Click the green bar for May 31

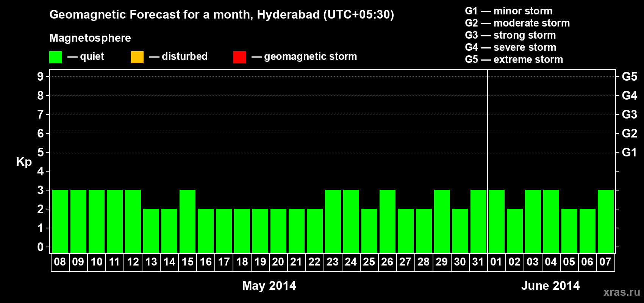pos(478,221)
